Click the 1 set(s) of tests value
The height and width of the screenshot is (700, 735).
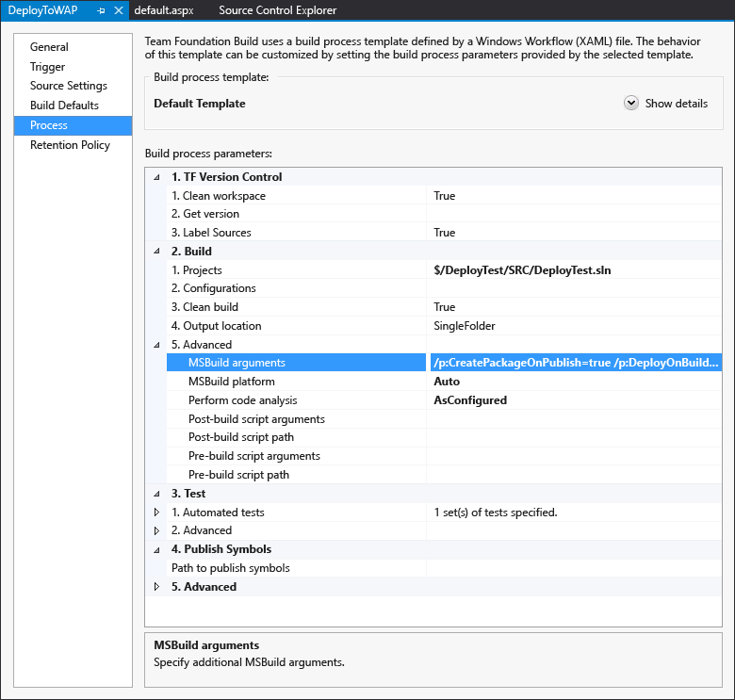pos(496,513)
